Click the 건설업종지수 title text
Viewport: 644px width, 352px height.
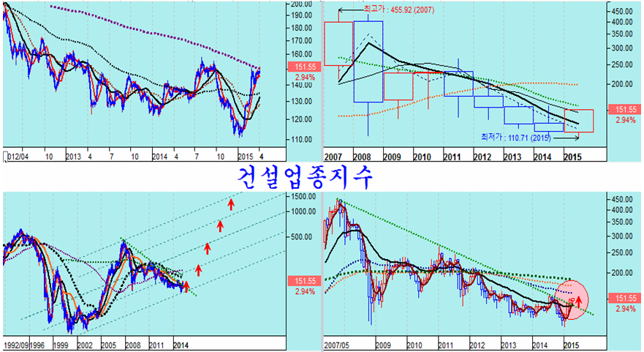pyautogui.click(x=310, y=178)
